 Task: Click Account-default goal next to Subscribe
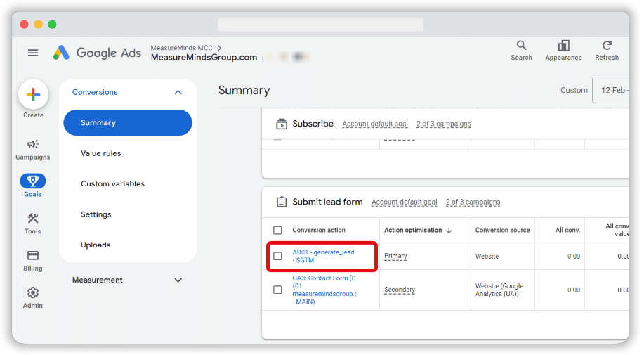(375, 124)
